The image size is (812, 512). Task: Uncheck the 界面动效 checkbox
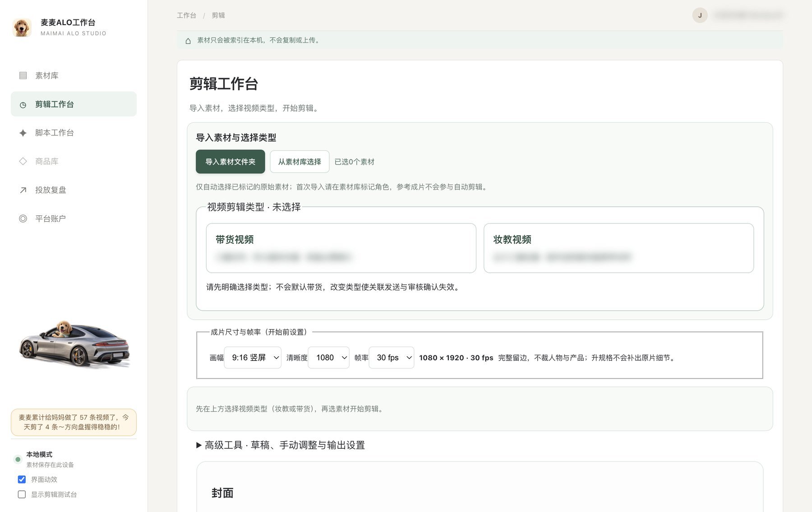click(22, 479)
